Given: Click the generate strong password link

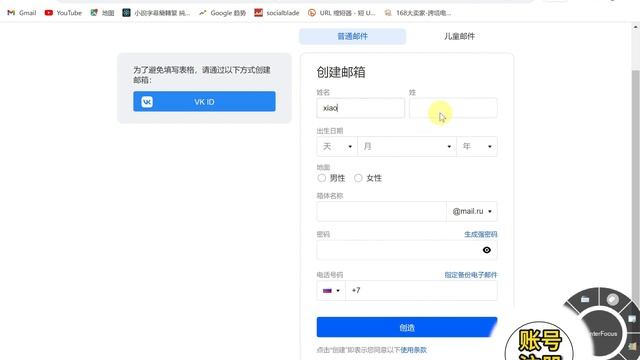Looking at the screenshot, I should tap(480, 234).
